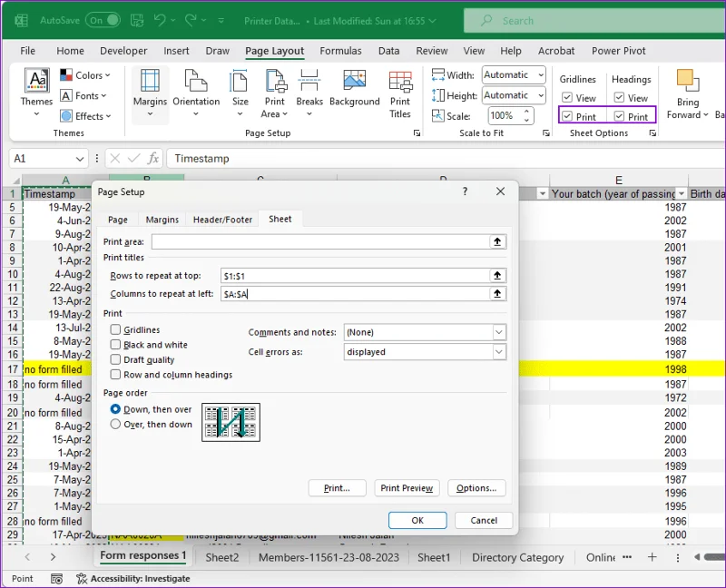Launch Sheet Options dialog launcher

[x=652, y=133]
